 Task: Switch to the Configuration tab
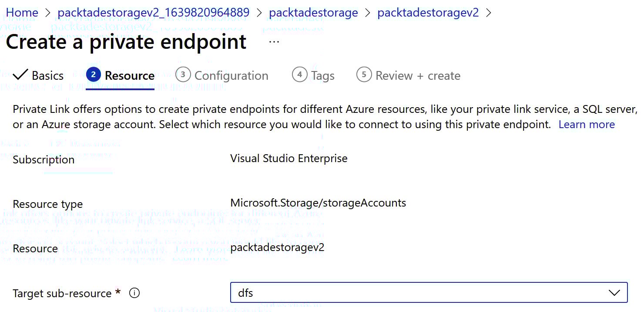231,75
